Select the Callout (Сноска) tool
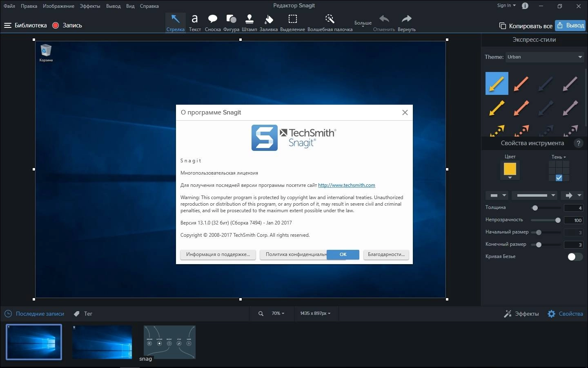The image size is (588, 368). (x=213, y=22)
